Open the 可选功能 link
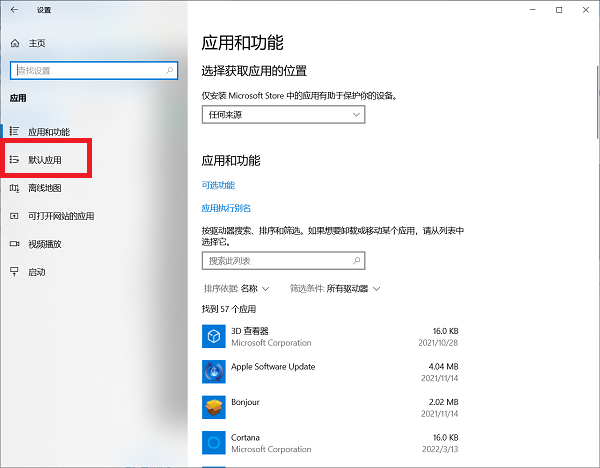Image resolution: width=600 pixels, height=468 pixels. pyautogui.click(x=218, y=185)
